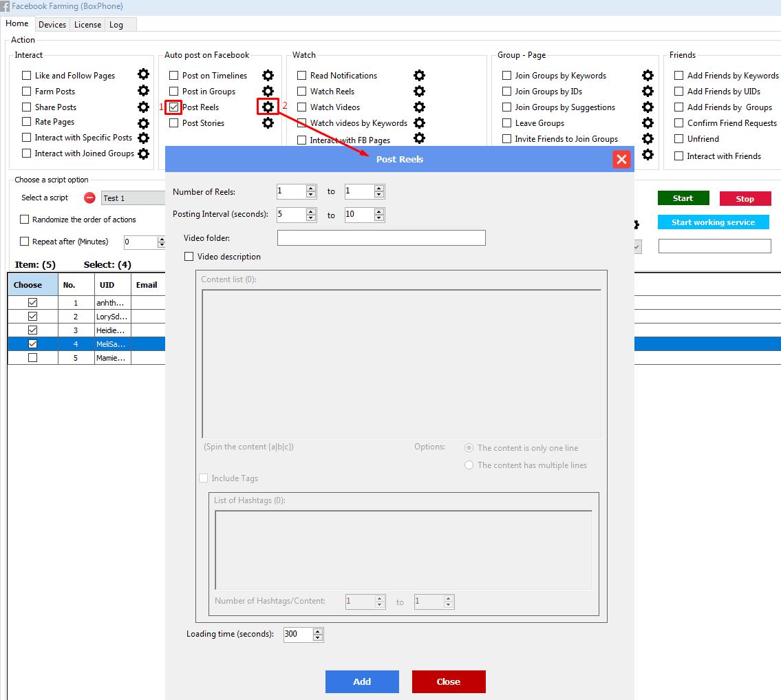The width and height of the screenshot is (781, 700).
Task: Open settings gear for Leave Groups
Action: tap(648, 123)
